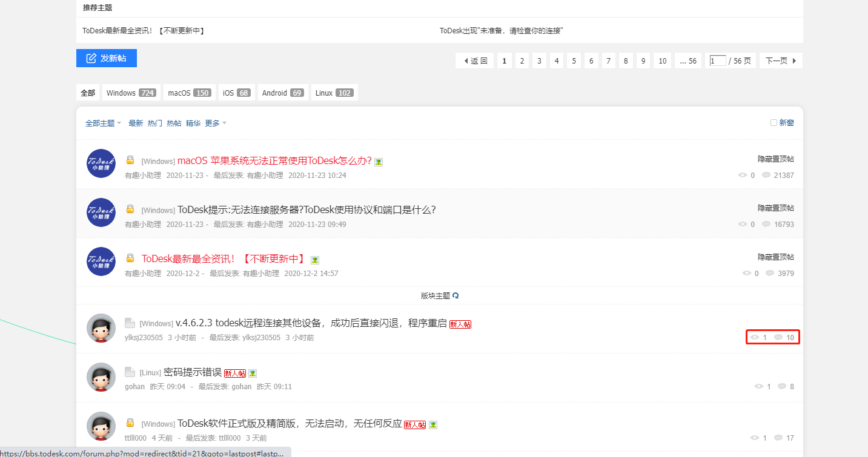Select the Linux 102 category tab
This screenshot has width=868, height=457.
(334, 93)
